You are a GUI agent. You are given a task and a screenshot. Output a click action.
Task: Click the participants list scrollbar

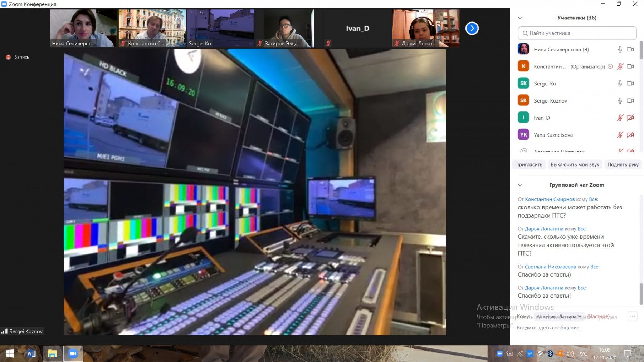[x=641, y=50]
